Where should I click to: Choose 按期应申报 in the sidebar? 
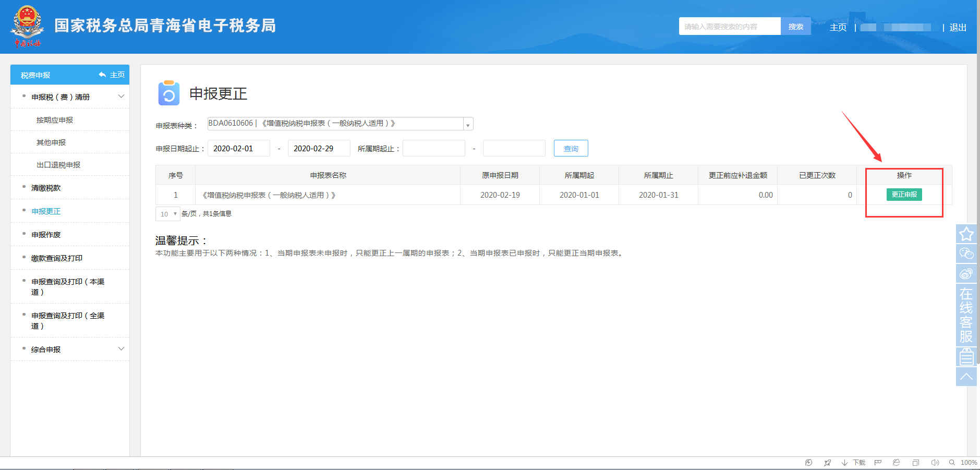click(55, 120)
